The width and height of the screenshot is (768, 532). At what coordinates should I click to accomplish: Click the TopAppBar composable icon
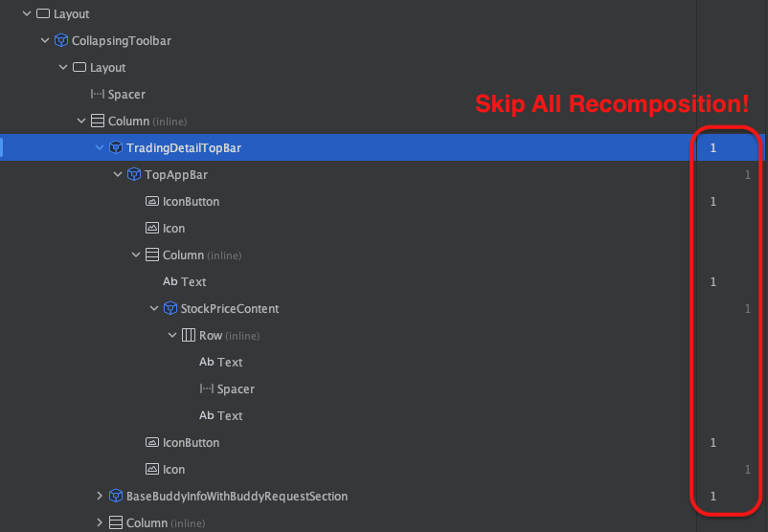click(134, 174)
